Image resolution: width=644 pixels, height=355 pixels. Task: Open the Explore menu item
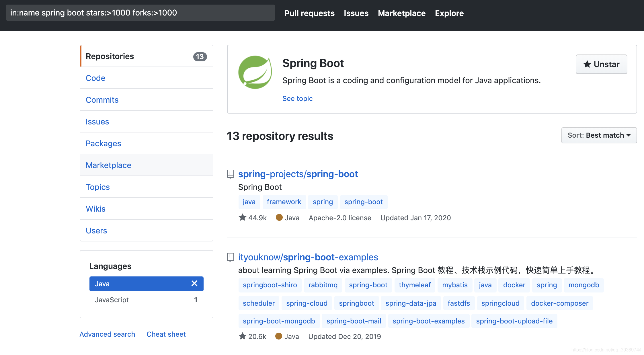click(449, 12)
